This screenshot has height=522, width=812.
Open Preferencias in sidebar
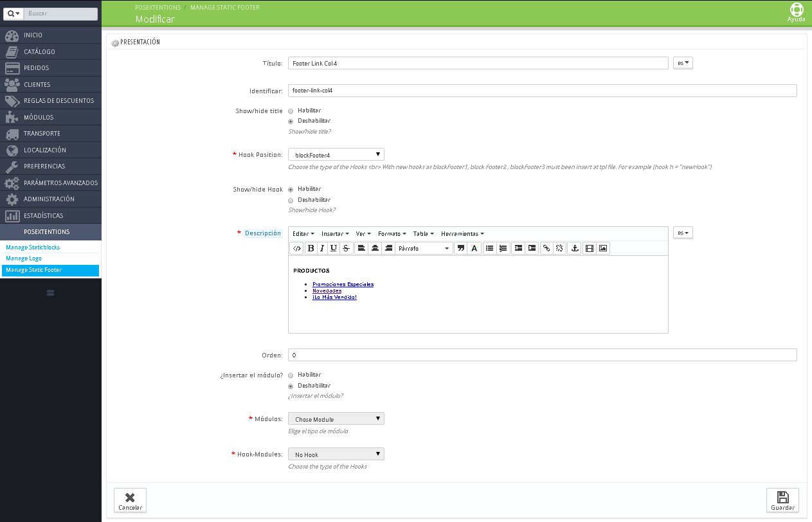51,166
